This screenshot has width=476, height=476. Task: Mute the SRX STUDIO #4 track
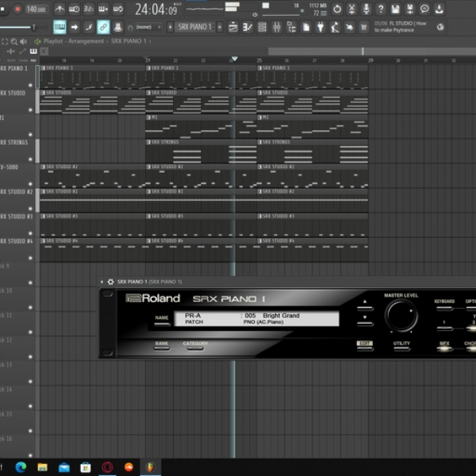30,258
